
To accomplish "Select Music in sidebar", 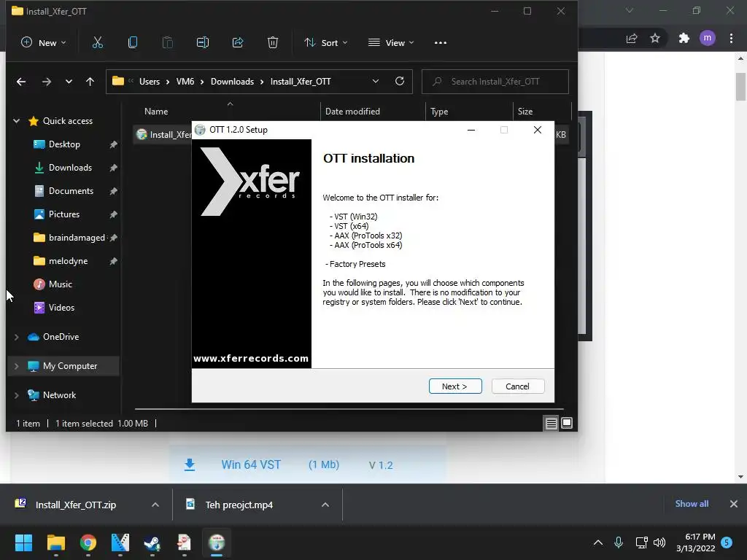I will 60,284.
